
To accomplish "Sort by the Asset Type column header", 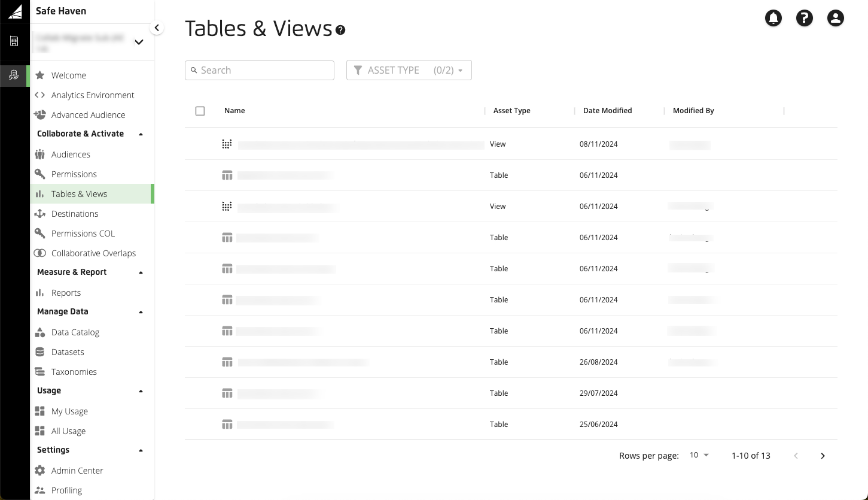I will tap(512, 111).
